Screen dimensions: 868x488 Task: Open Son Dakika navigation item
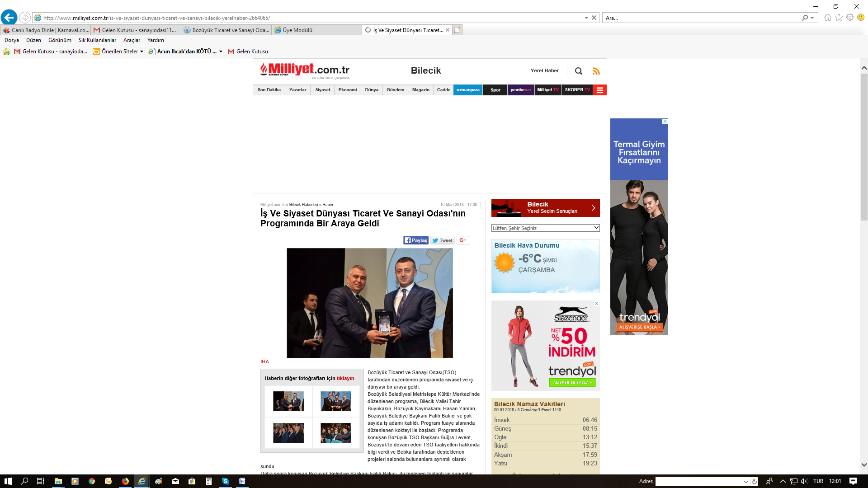point(269,90)
